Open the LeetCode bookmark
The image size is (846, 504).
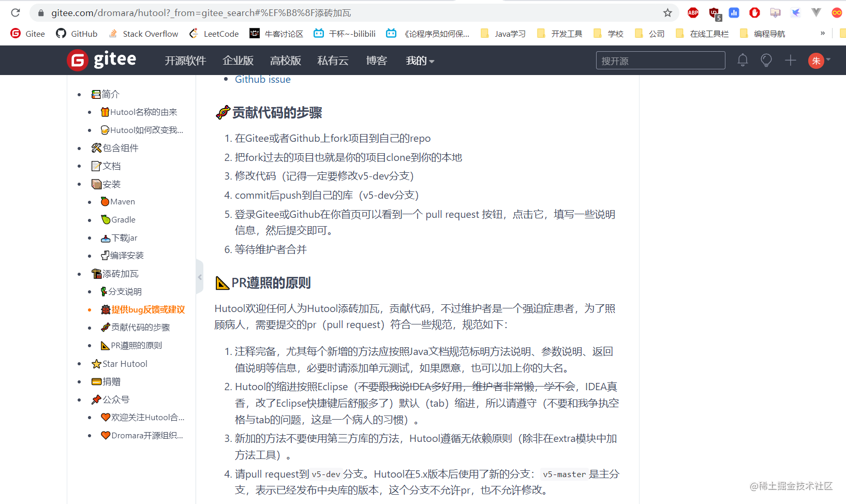click(x=214, y=34)
